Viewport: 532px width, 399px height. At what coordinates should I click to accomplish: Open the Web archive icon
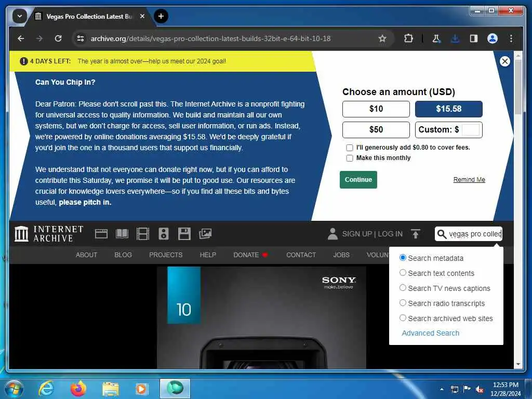[101, 234]
